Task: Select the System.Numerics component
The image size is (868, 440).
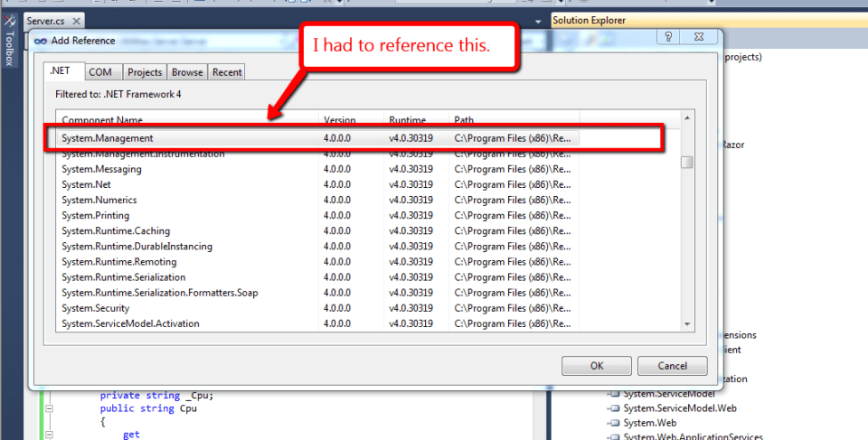Action: [x=99, y=201]
